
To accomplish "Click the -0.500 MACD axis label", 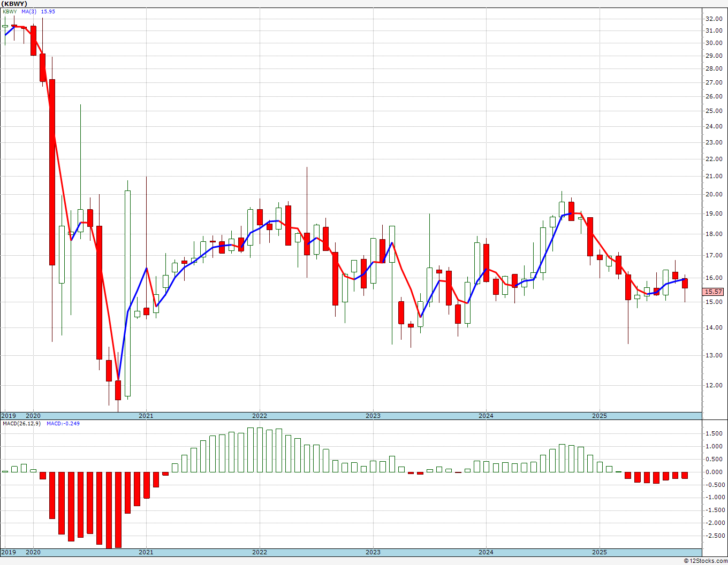I will point(714,485).
